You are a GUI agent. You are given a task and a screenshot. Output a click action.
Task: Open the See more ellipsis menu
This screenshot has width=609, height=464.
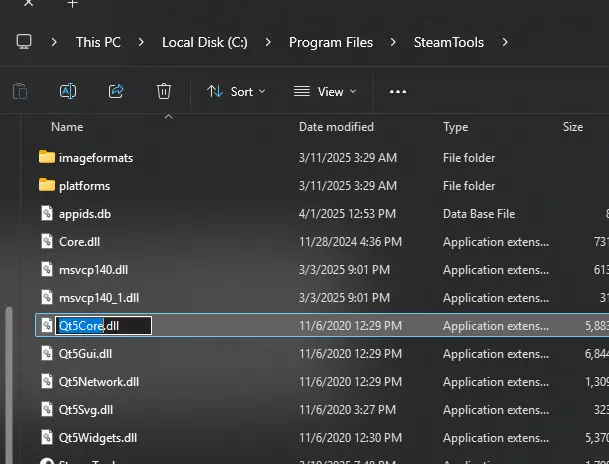click(x=398, y=92)
